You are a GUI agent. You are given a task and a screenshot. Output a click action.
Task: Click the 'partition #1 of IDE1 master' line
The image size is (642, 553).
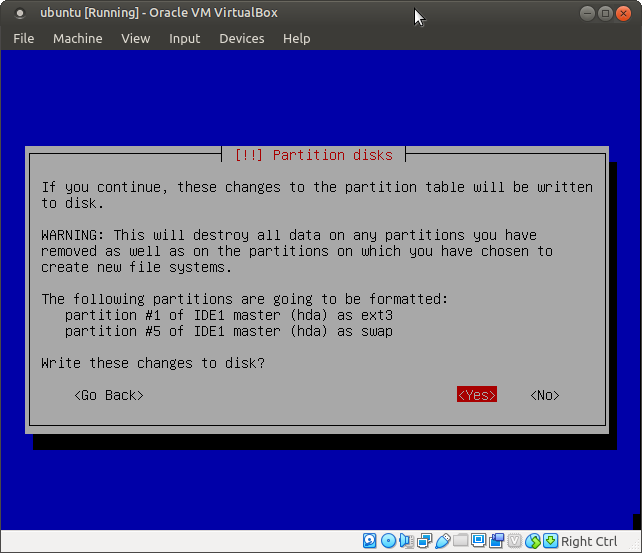click(x=228, y=315)
